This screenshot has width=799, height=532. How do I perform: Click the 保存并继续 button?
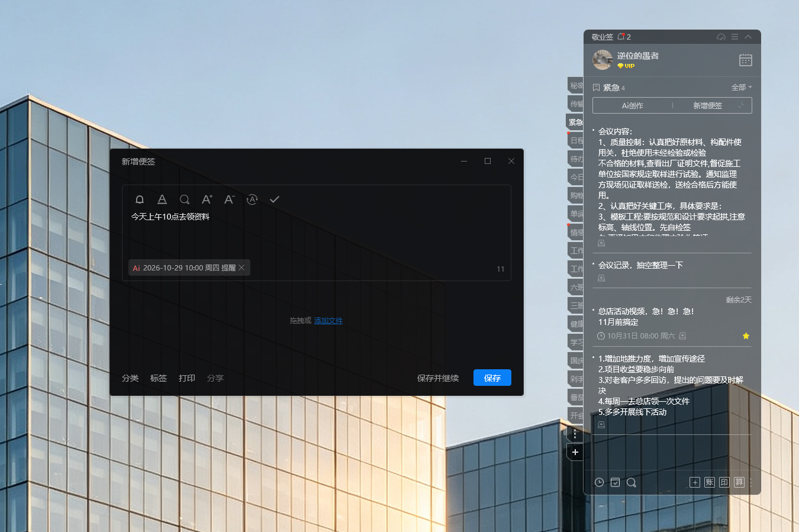click(x=438, y=378)
